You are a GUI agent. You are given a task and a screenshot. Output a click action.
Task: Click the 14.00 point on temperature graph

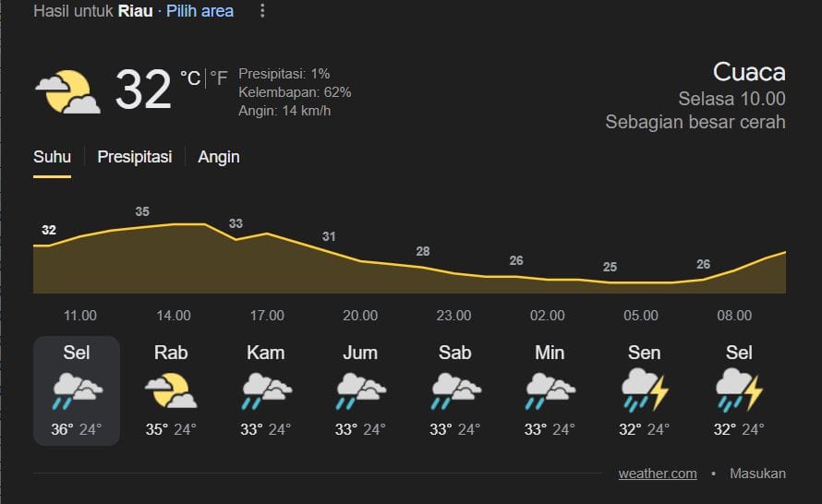[x=174, y=224]
